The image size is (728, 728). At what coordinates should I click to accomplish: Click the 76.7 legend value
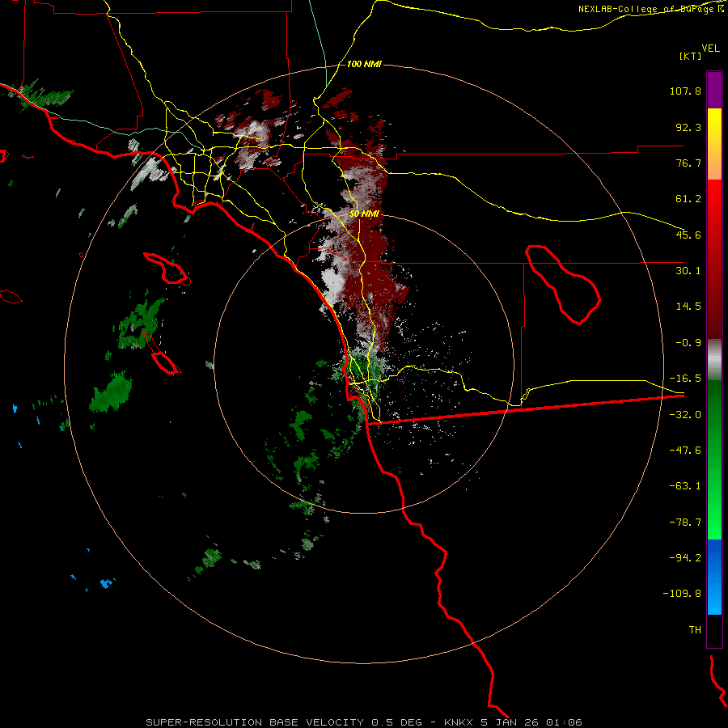[688, 163]
